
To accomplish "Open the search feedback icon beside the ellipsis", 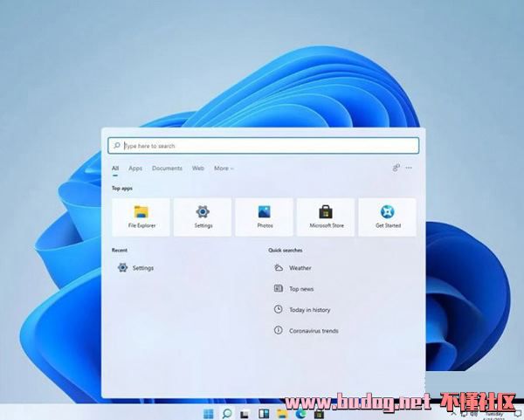I will [x=396, y=168].
